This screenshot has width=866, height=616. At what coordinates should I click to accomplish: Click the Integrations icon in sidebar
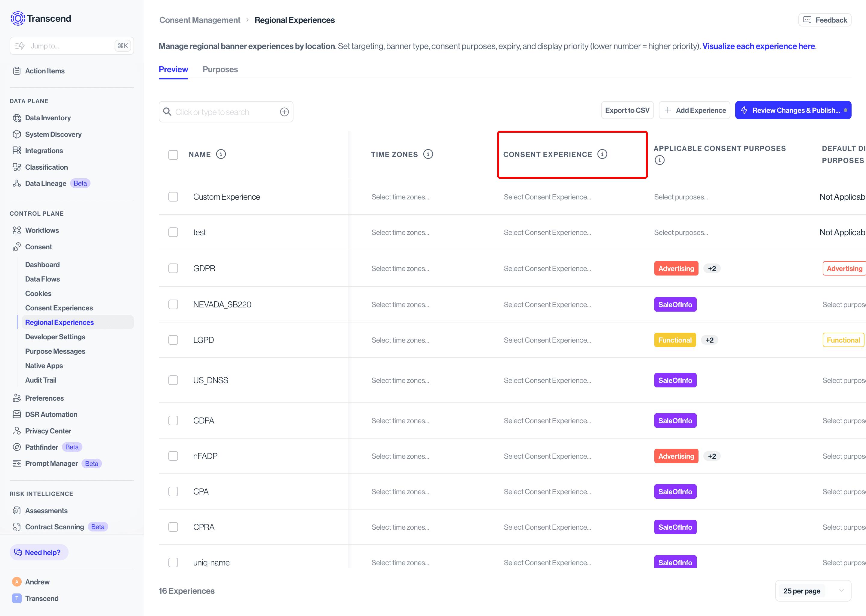17,151
